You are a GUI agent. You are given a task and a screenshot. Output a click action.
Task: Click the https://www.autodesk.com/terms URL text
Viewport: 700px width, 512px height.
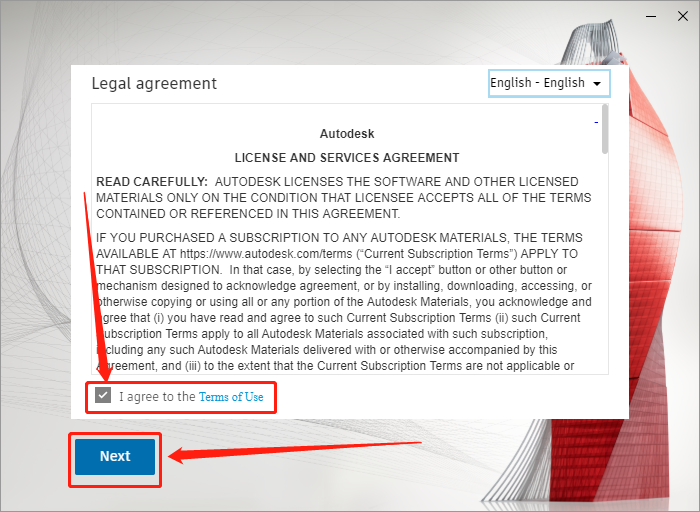[x=266, y=254]
